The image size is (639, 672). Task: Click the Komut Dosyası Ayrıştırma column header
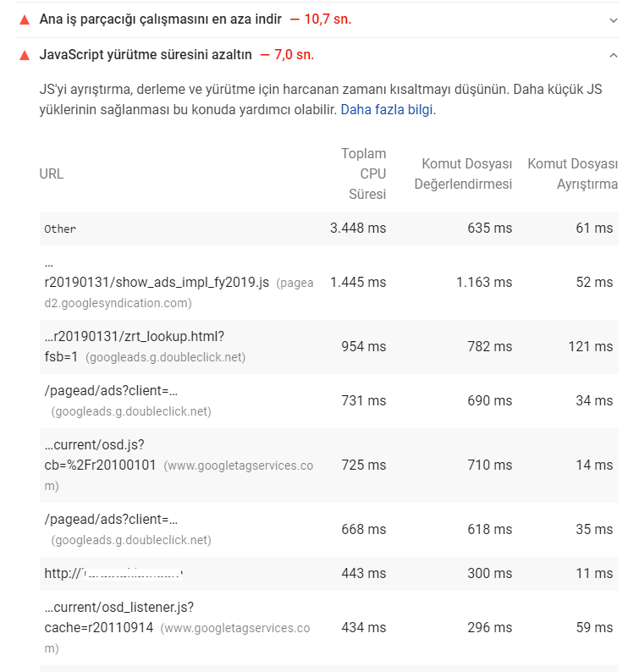(x=573, y=174)
